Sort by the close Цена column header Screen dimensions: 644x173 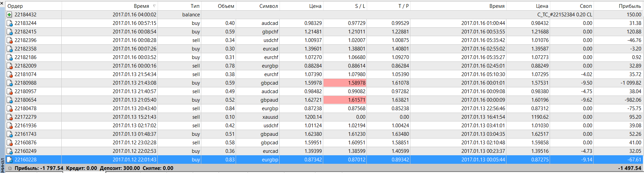pyautogui.click(x=528, y=6)
